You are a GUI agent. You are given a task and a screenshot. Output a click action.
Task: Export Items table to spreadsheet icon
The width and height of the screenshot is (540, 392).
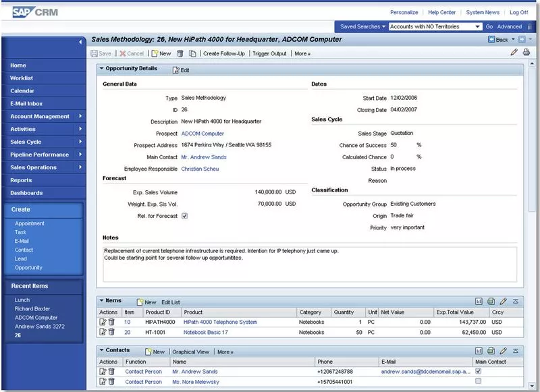point(491,302)
